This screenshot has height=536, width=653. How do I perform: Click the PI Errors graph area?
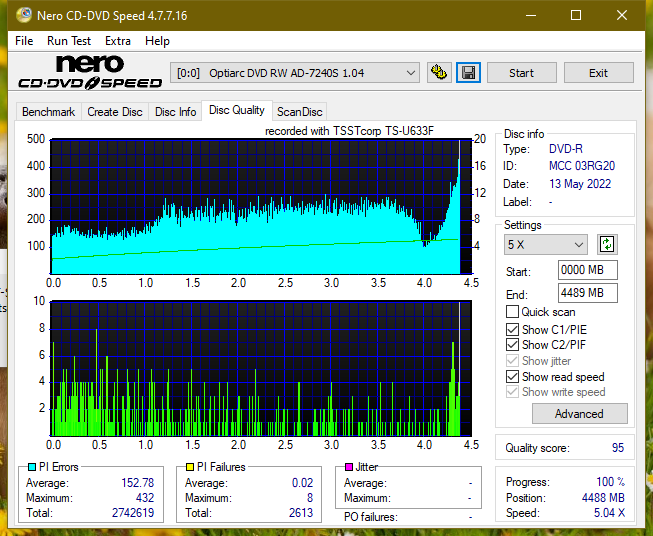(261, 207)
